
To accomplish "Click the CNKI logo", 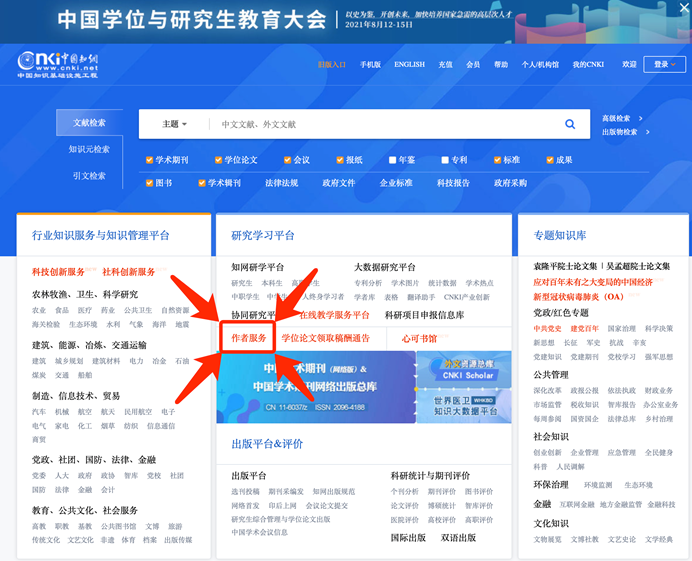I will [57, 65].
